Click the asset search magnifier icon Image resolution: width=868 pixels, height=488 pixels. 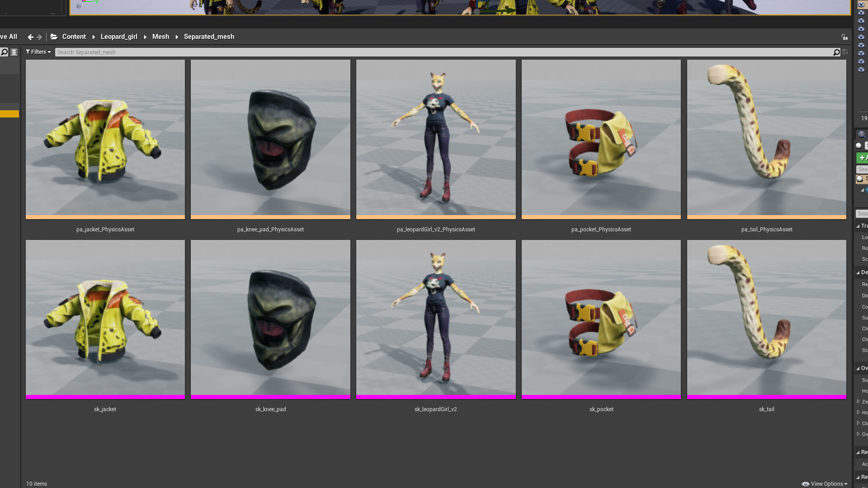[836, 52]
